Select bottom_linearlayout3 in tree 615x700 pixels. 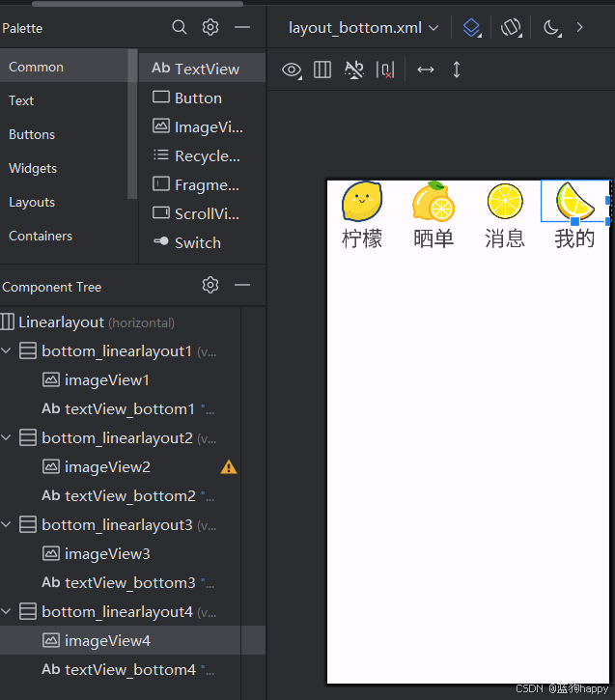pyautogui.click(x=121, y=525)
